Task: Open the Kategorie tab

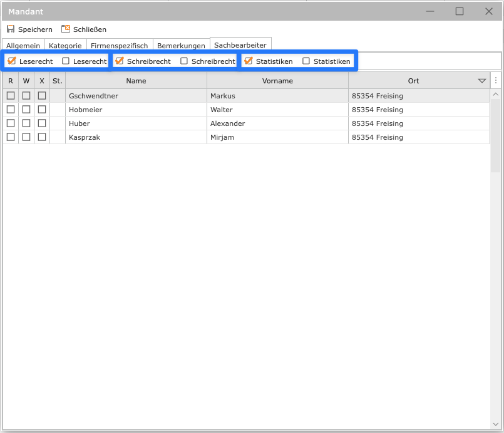Action: pyautogui.click(x=65, y=46)
